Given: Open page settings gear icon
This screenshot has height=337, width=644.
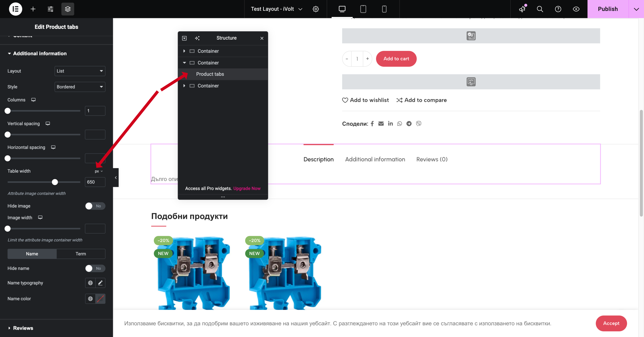Looking at the screenshot, I should [x=316, y=9].
